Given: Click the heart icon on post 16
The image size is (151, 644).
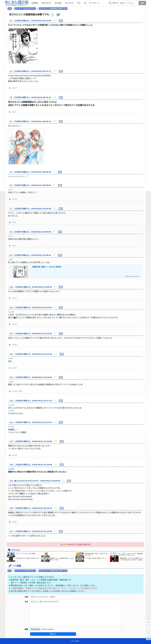Looking at the screenshot, I should click(x=55, y=422).
